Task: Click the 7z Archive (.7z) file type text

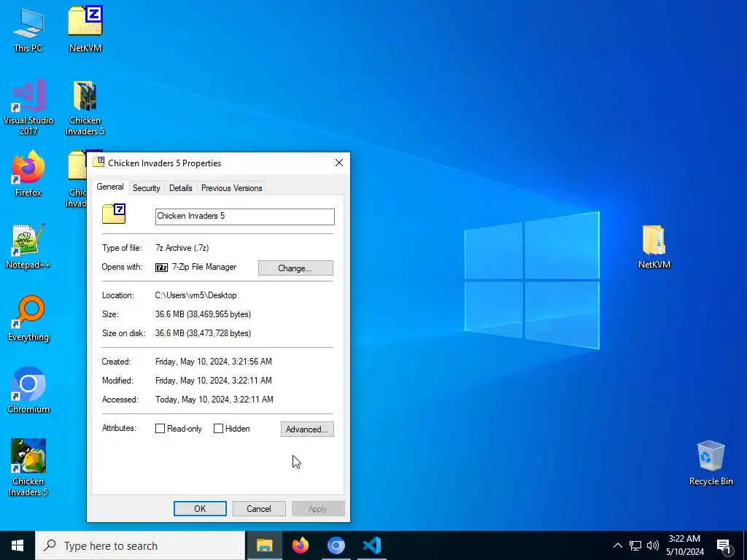Action: (x=182, y=248)
